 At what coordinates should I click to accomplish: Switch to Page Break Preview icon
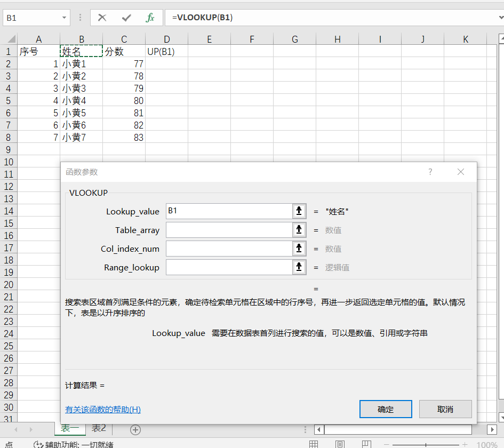click(x=366, y=444)
